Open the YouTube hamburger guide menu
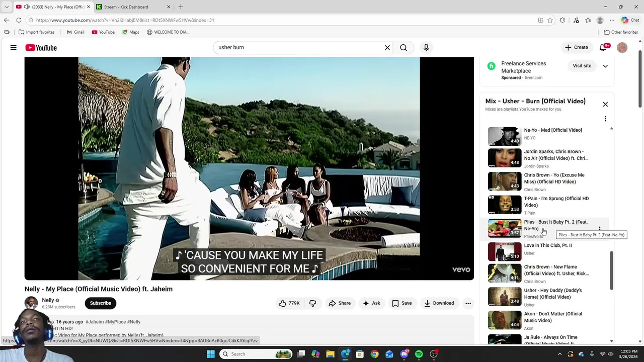 [14, 48]
